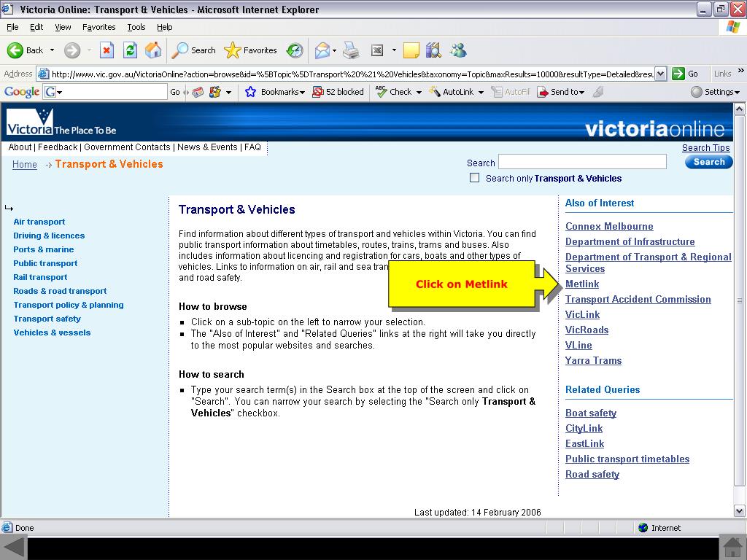Expand the Bookmarks dropdown arrow in Google toolbar
The image size is (747, 560).
click(x=302, y=93)
